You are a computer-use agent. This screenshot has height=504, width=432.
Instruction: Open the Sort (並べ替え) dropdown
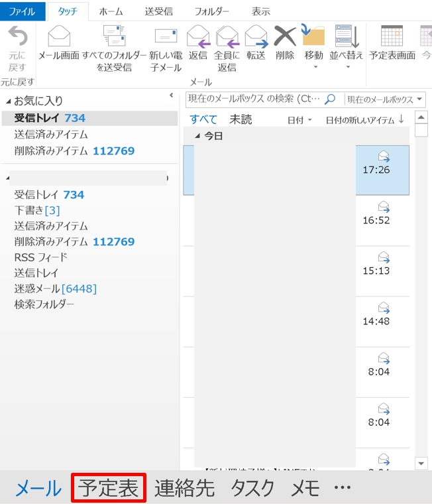pyautogui.click(x=347, y=48)
